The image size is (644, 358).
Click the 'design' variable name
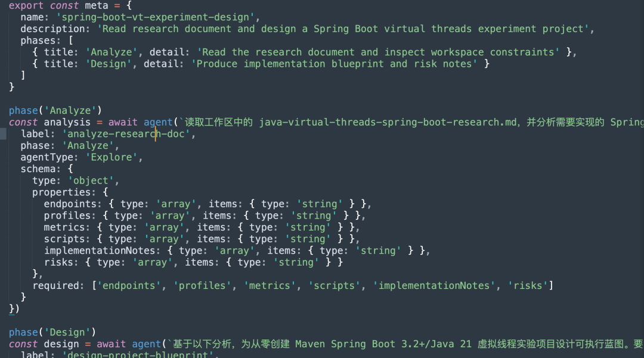click(x=61, y=344)
